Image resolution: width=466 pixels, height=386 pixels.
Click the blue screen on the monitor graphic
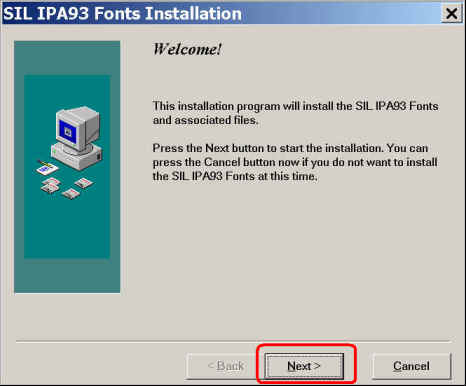pyautogui.click(x=68, y=133)
